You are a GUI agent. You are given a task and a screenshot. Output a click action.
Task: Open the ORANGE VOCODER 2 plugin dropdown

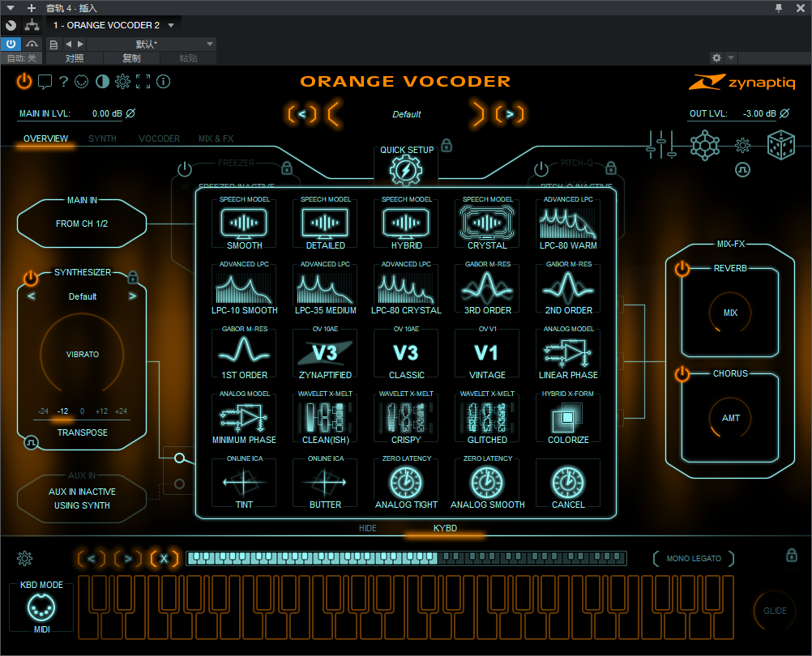pyautogui.click(x=171, y=25)
